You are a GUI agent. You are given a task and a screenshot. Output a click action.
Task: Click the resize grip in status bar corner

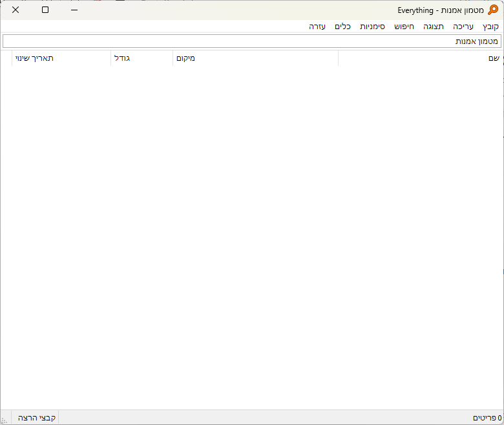click(4, 420)
